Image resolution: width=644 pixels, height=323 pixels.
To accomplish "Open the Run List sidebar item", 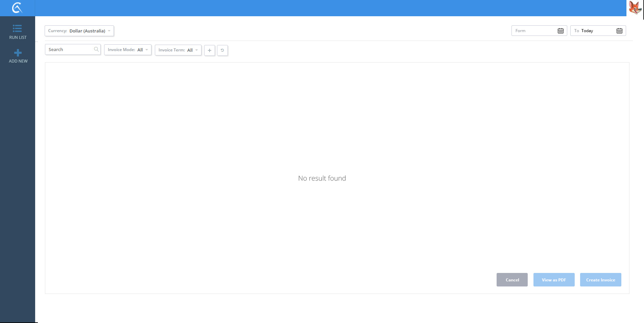I will (x=18, y=32).
